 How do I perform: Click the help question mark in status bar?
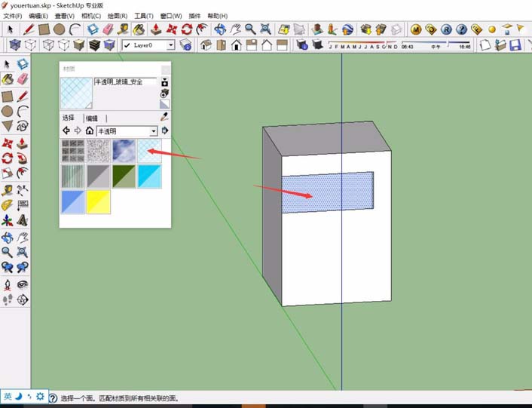click(x=53, y=397)
